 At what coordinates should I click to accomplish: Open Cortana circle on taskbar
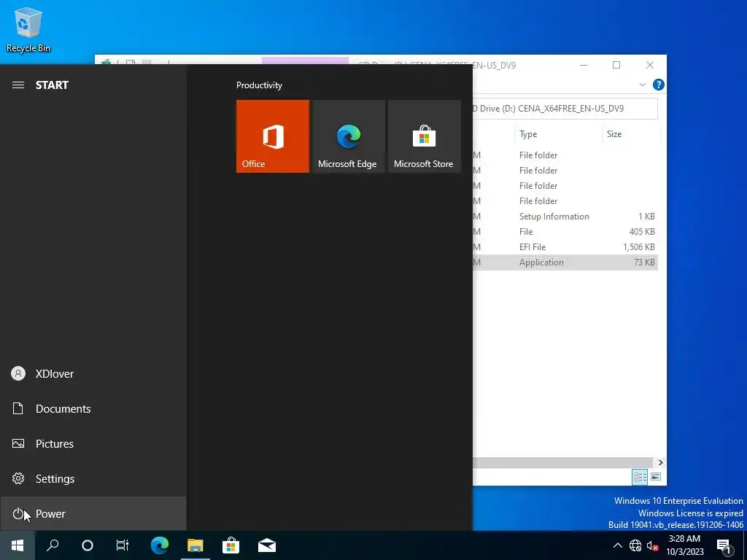(x=88, y=545)
